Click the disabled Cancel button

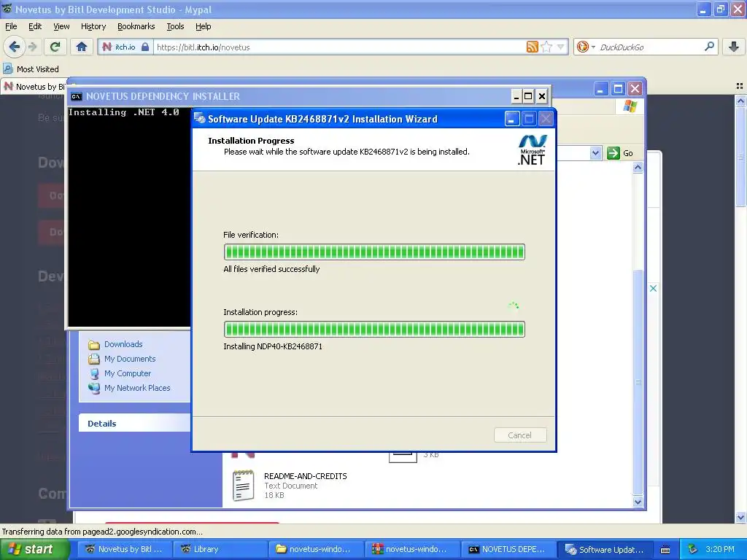(x=519, y=435)
